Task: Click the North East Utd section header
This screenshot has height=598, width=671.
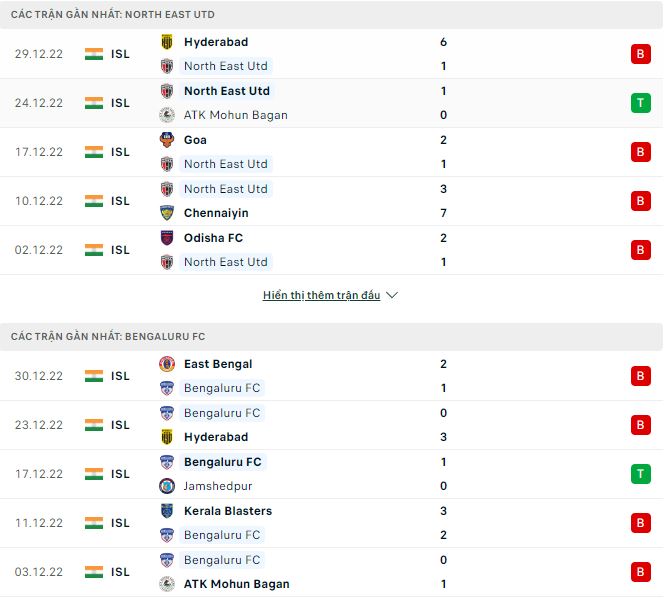Action: point(112,15)
